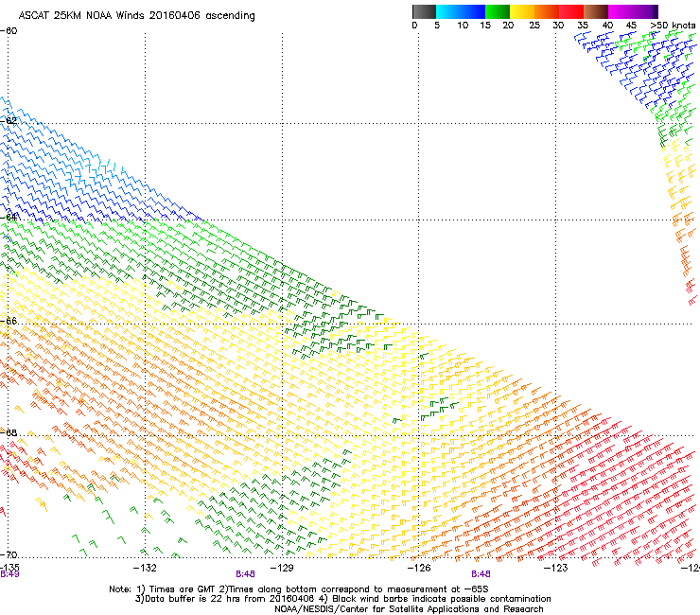Click the '-60' latitude label
The height and width of the screenshot is (615, 700).
tap(9, 31)
